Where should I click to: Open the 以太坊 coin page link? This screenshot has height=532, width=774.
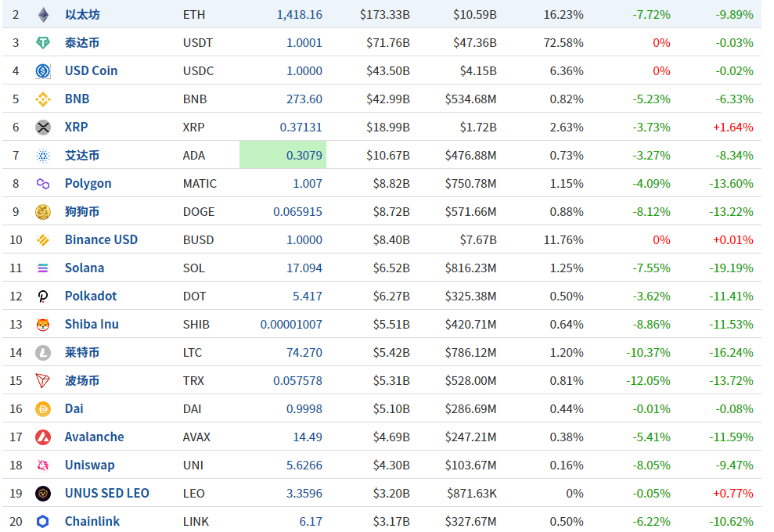[x=82, y=14]
